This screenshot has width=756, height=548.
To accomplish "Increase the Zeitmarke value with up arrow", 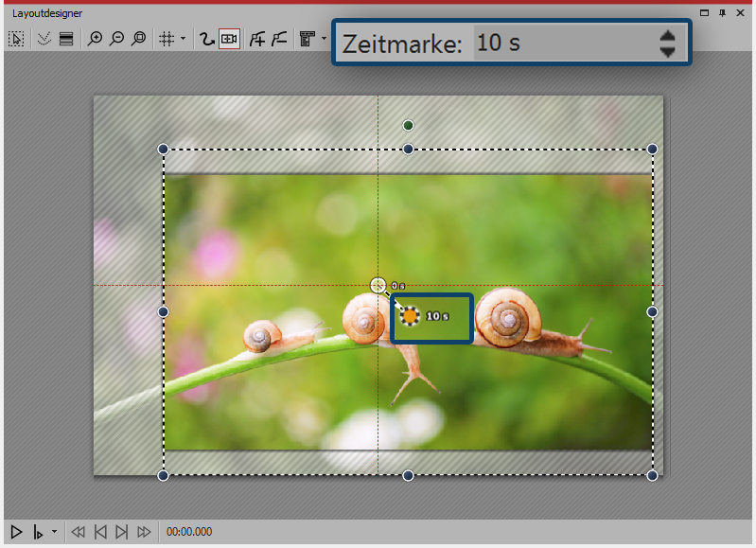I will click(667, 36).
